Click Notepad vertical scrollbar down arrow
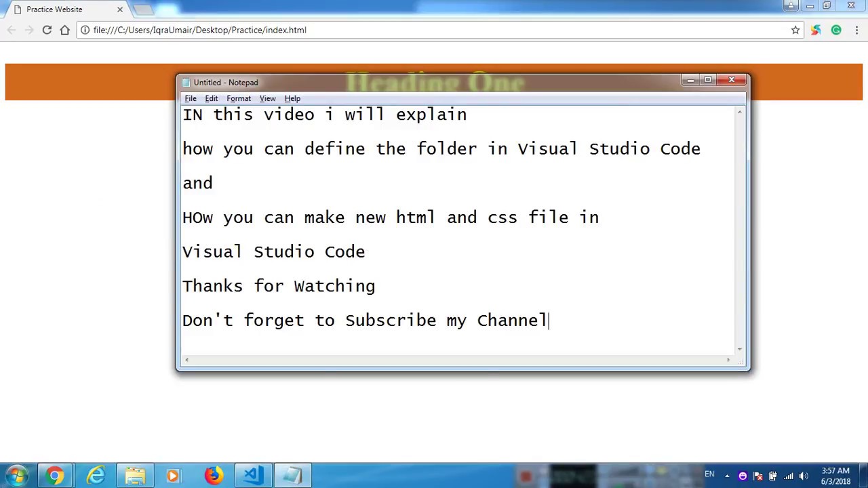Viewport: 868px width, 488px height. tap(740, 348)
